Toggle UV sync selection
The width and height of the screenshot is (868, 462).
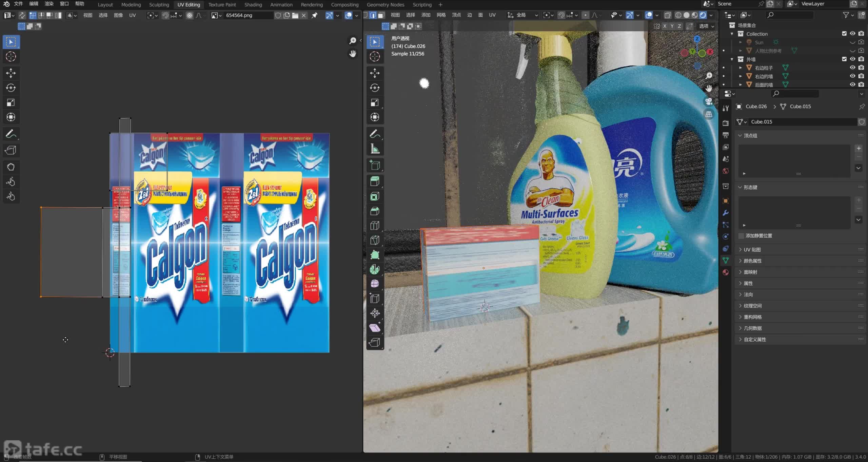22,15
